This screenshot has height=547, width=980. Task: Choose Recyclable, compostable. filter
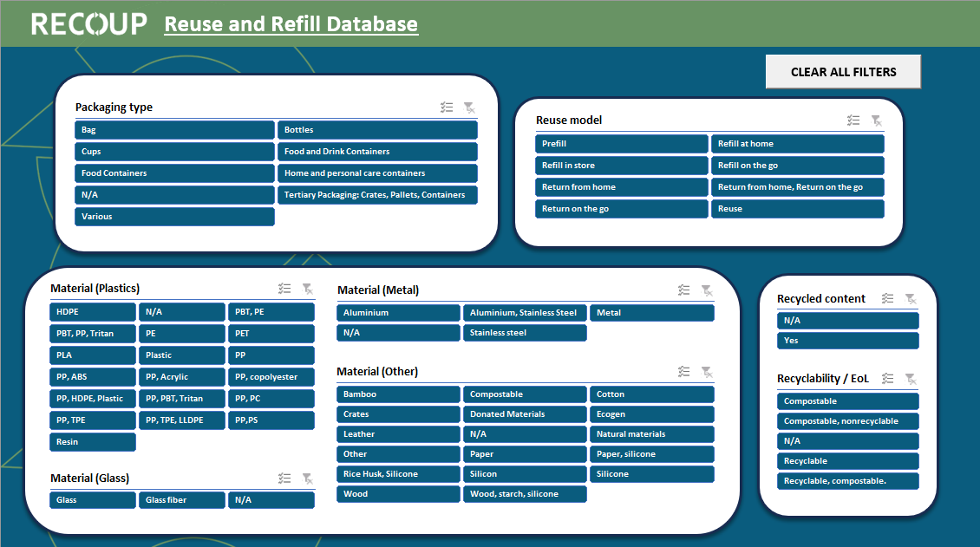[848, 481]
